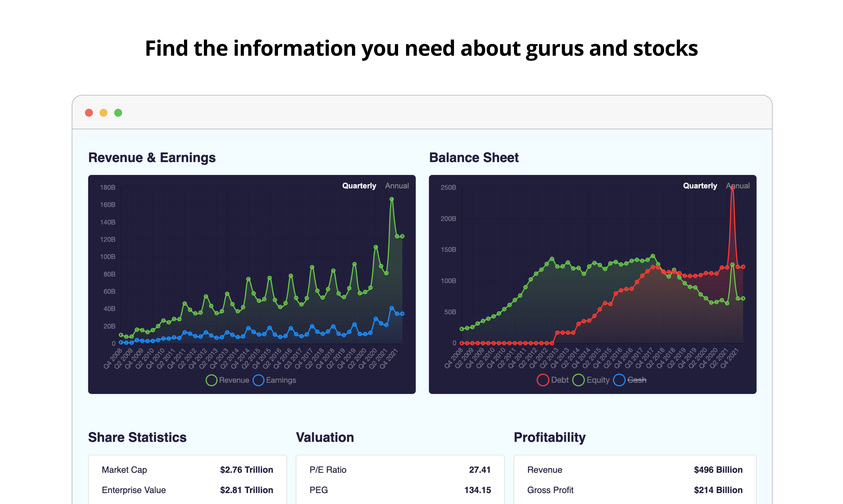The height and width of the screenshot is (504, 843).
Task: Click the blue Cash legend circle
Action: point(619,380)
